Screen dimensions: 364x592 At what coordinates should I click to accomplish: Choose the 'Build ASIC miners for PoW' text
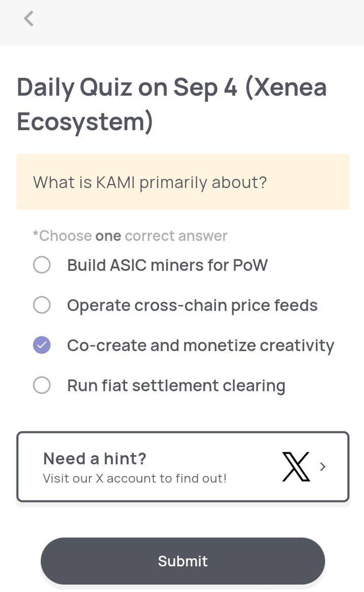point(167,265)
